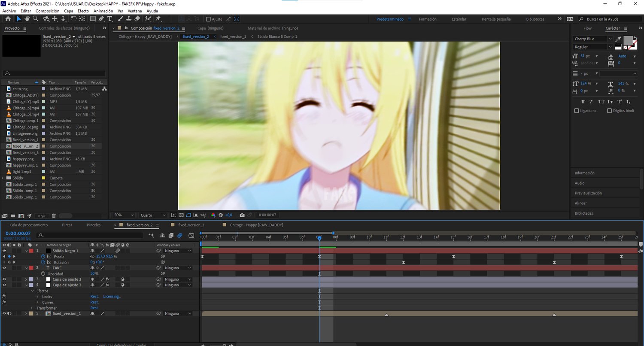Image resolution: width=644 pixels, height=346 pixels.
Task: Apply Faux Bold text style
Action: (583, 102)
